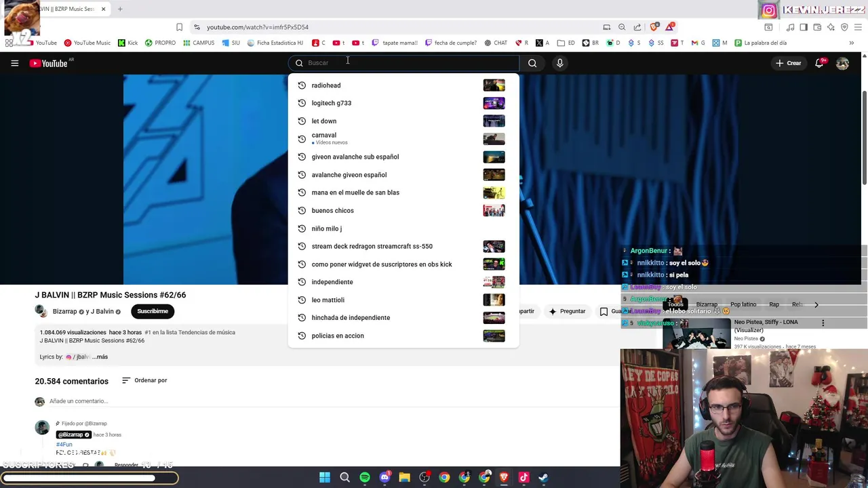
Task: Open Spotify from taskbar
Action: (365, 477)
